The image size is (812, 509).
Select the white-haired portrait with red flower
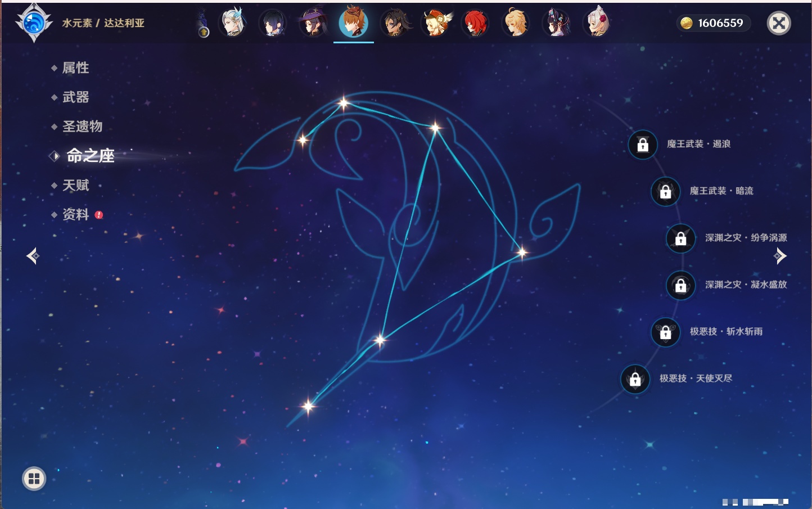[x=596, y=23]
